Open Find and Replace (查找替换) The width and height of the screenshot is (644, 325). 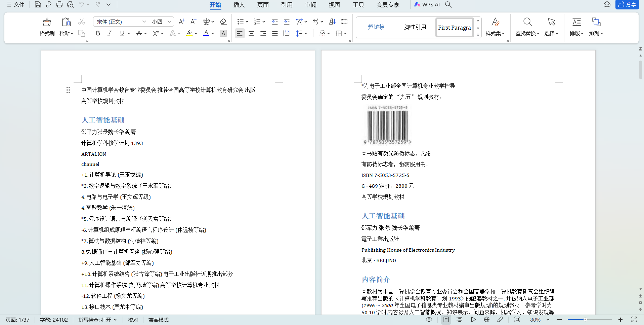(x=527, y=27)
